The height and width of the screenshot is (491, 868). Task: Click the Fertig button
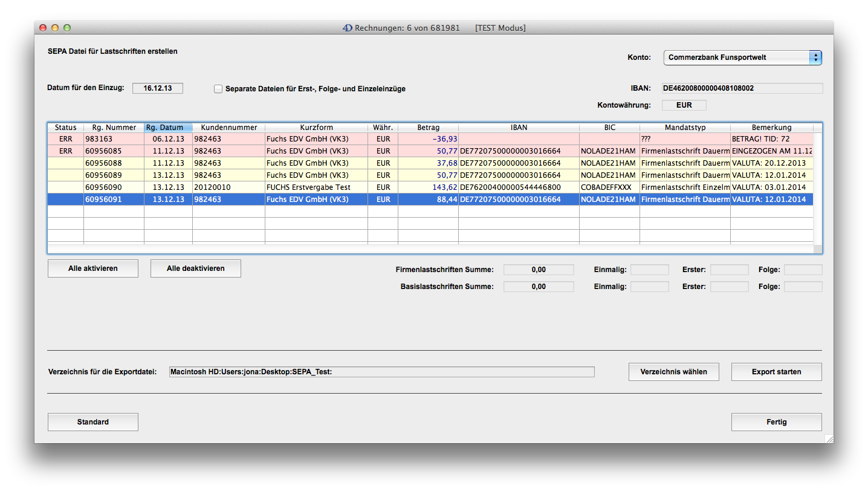tap(776, 422)
